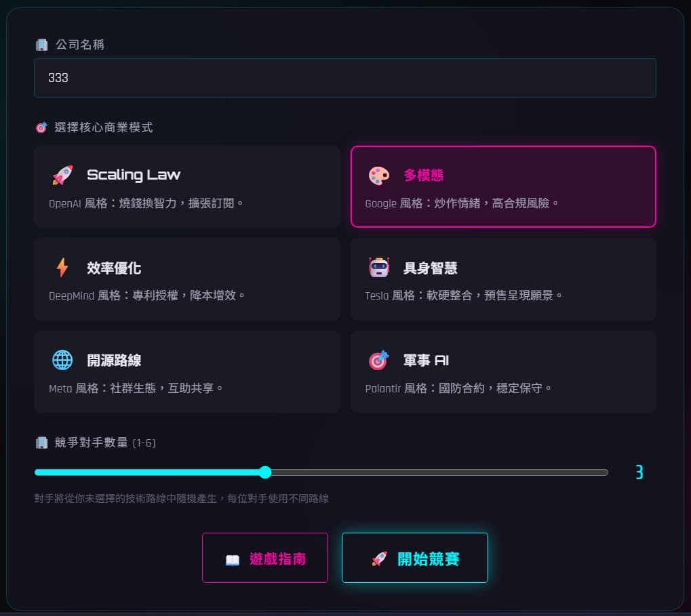Click the company name input field

coord(345,78)
